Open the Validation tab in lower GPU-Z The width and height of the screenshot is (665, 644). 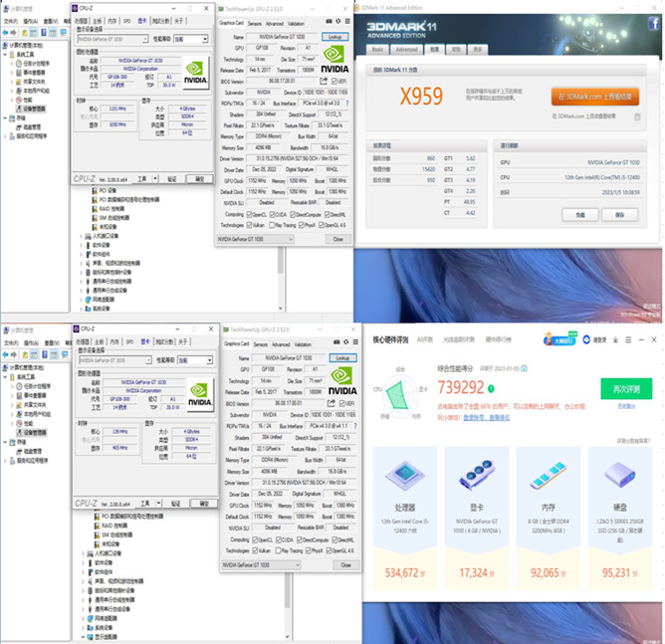[x=303, y=344]
